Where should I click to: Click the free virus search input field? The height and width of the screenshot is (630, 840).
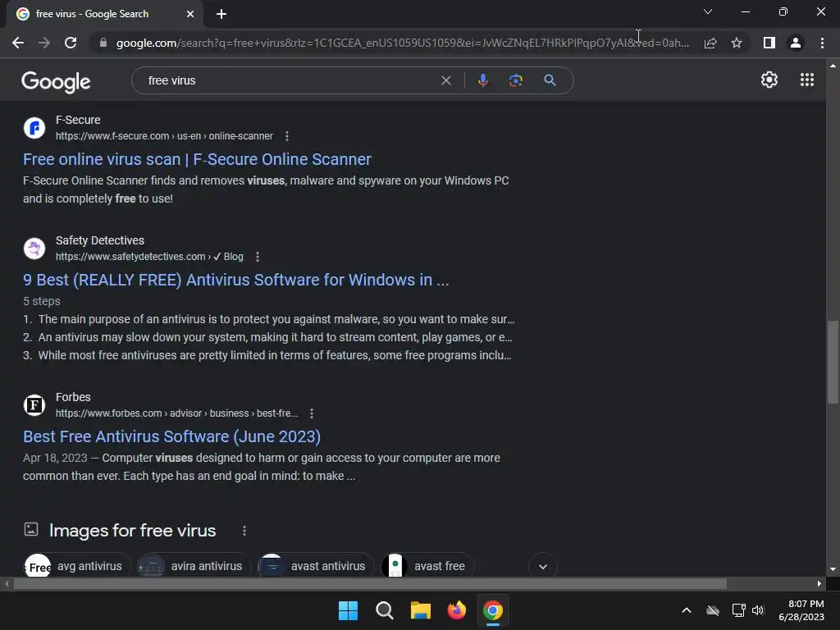pos(290,80)
